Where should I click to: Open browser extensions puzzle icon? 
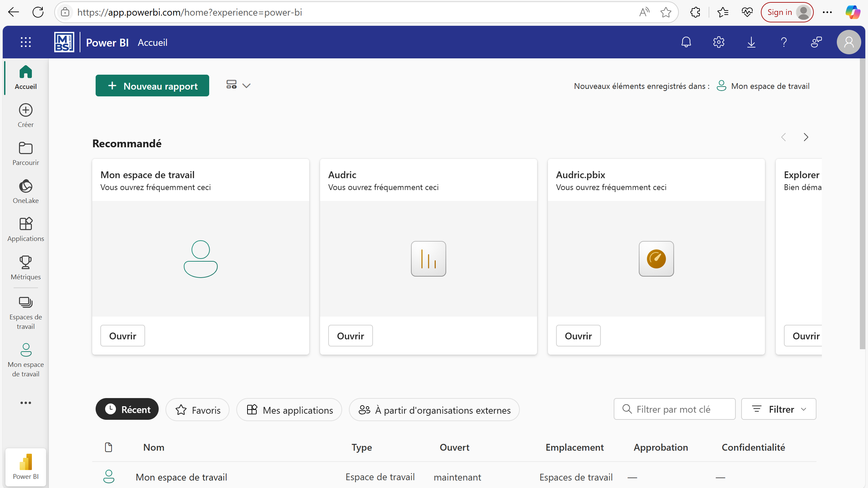point(695,12)
